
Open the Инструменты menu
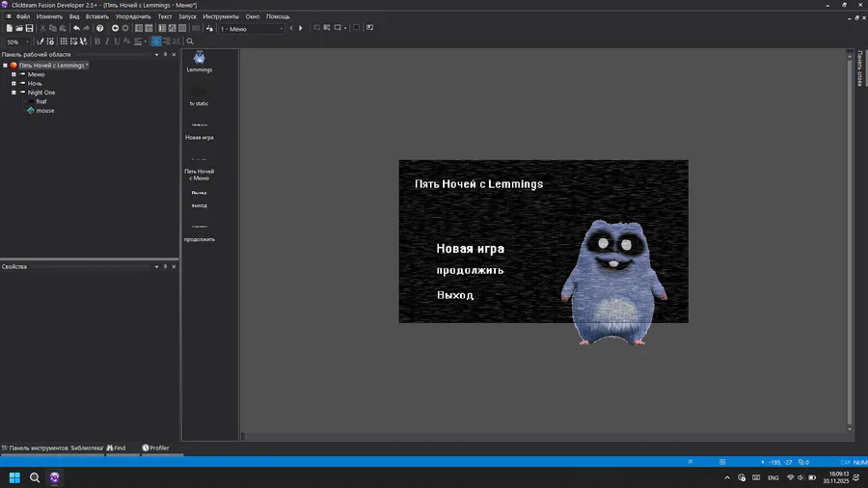click(x=221, y=16)
